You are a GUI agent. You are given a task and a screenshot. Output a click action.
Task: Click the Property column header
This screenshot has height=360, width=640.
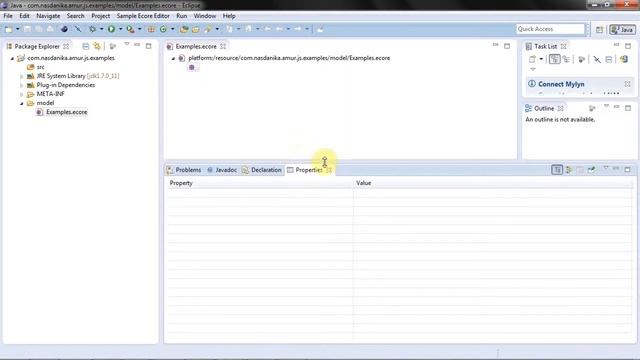point(259,183)
